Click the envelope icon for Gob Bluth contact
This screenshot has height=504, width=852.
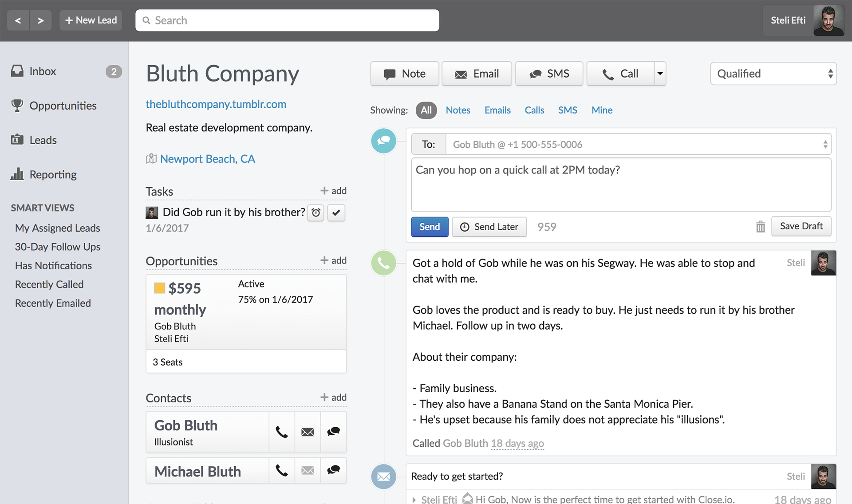click(x=308, y=432)
